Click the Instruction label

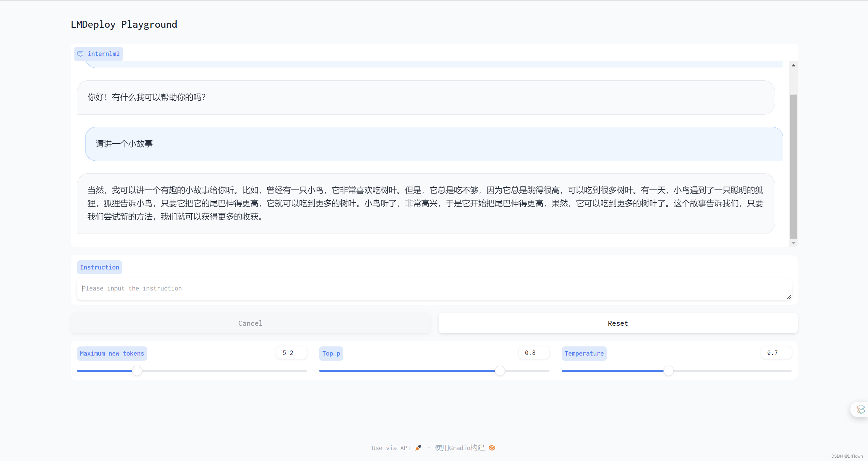99,267
